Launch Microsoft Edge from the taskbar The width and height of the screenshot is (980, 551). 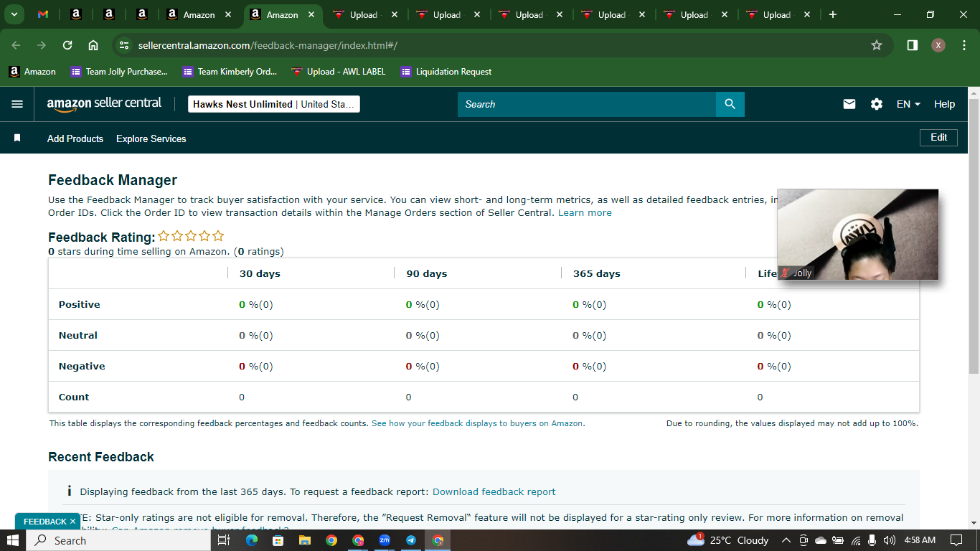[251, 540]
